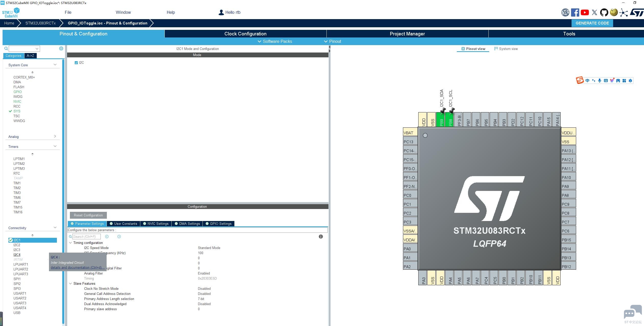
Task: Open the GitHub icon link
Action: click(604, 12)
